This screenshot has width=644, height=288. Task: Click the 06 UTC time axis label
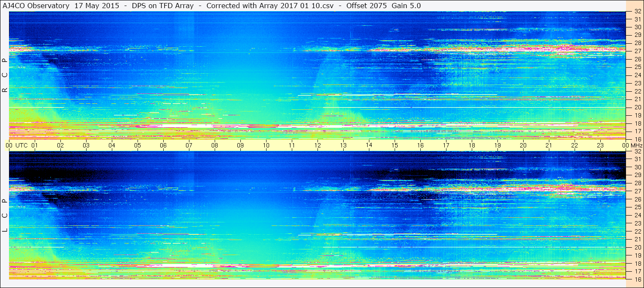tap(163, 145)
